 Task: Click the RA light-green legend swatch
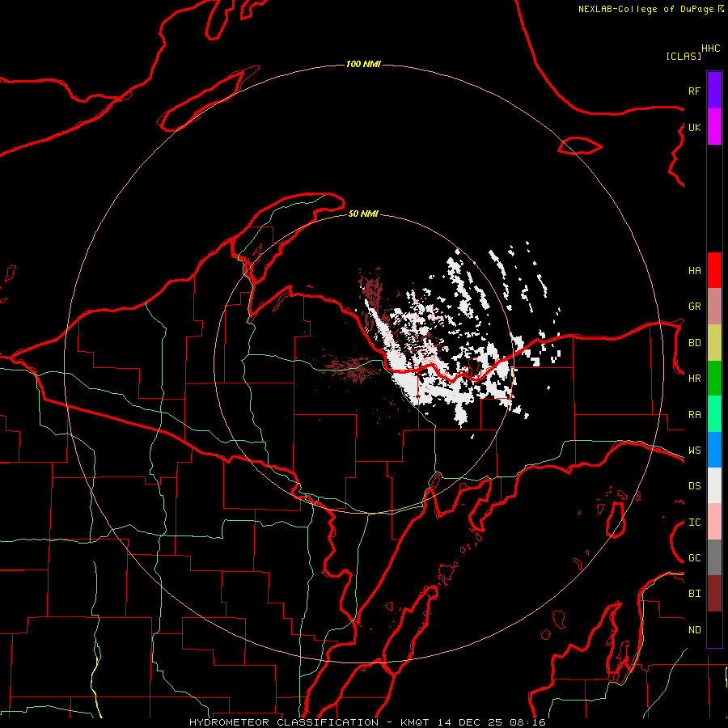pyautogui.click(x=714, y=414)
